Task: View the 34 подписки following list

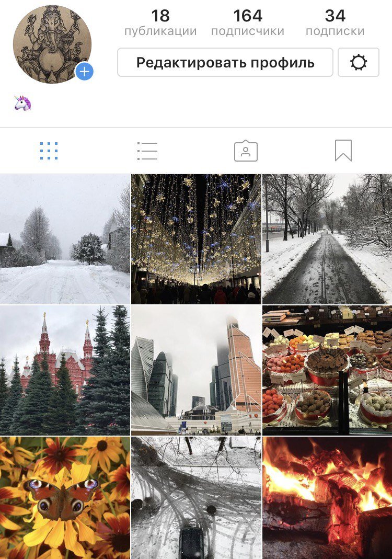Action: click(335, 22)
